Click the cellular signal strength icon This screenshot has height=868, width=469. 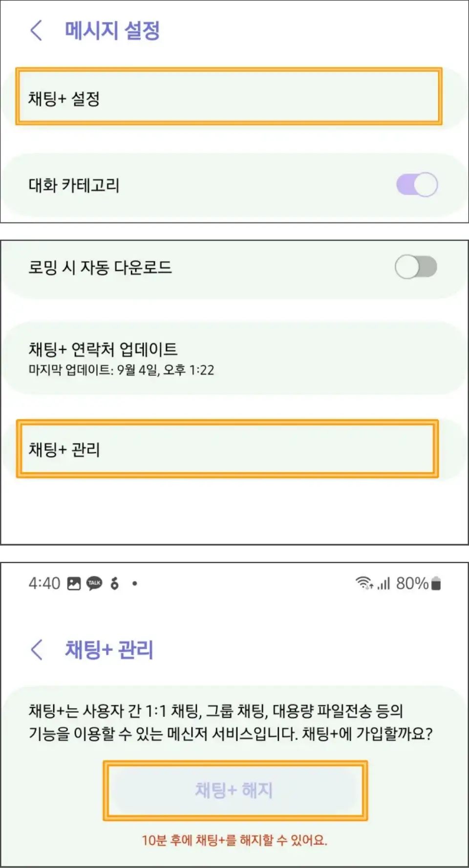pos(384,583)
